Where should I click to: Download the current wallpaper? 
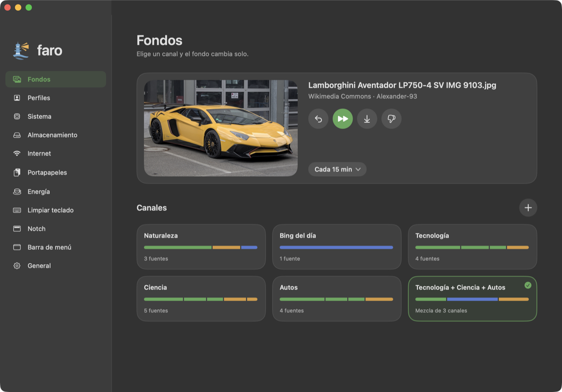[x=367, y=119]
